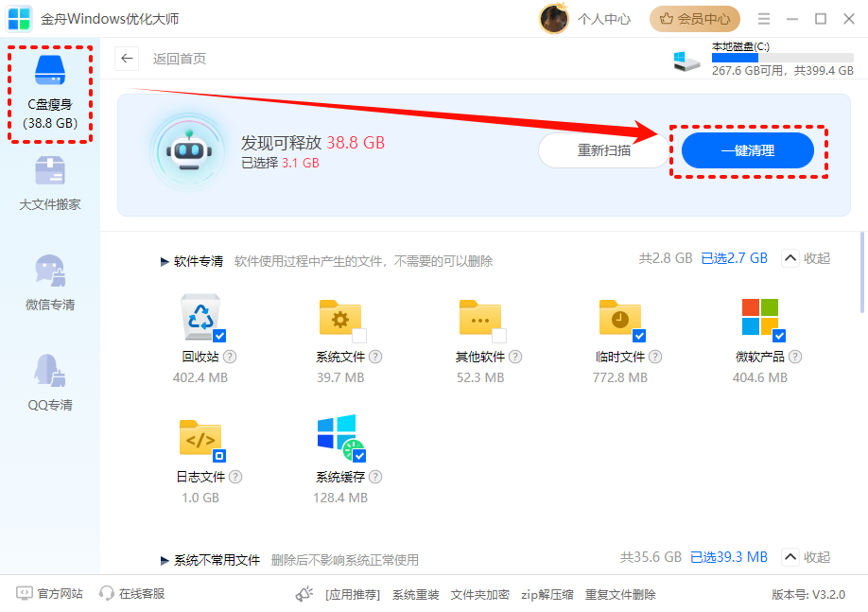Uncheck the 回收站 checkbox
The image size is (868, 612).
[219, 336]
